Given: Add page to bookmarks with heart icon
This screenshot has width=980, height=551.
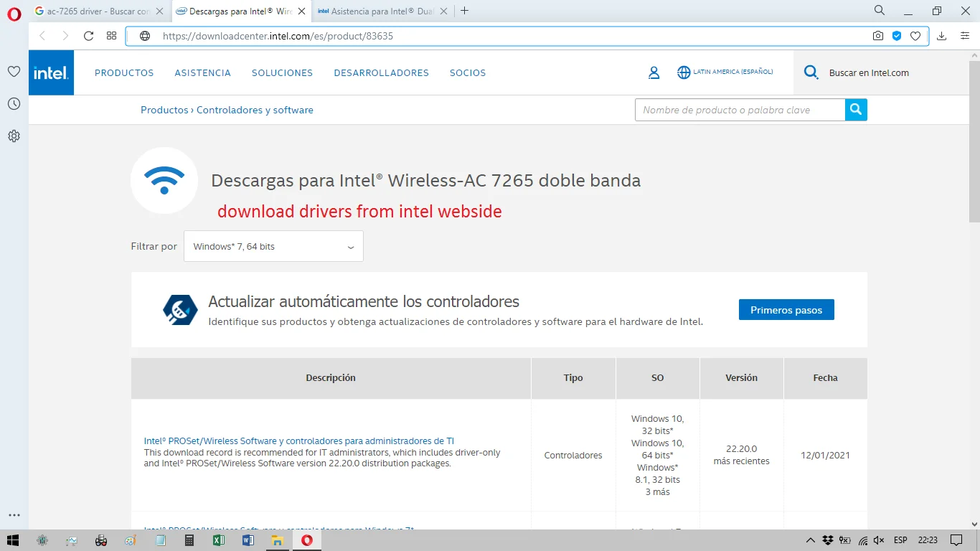Looking at the screenshot, I should (x=915, y=36).
